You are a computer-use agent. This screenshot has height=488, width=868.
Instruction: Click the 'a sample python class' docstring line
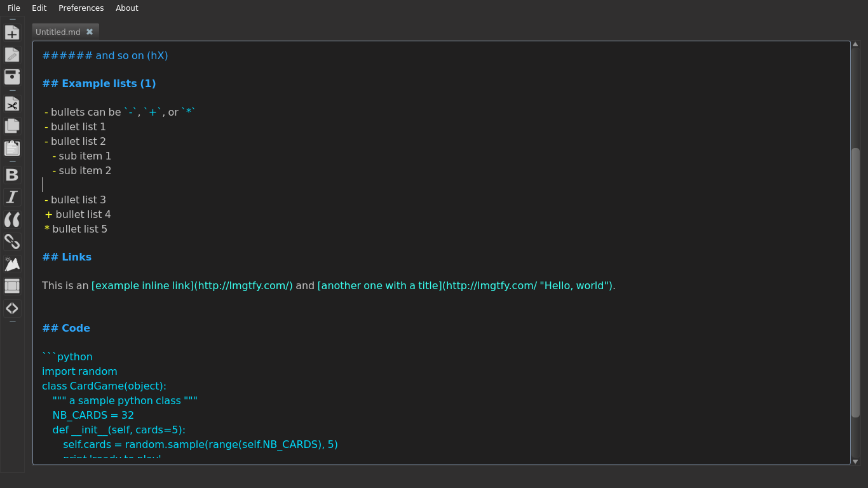[125, 400]
